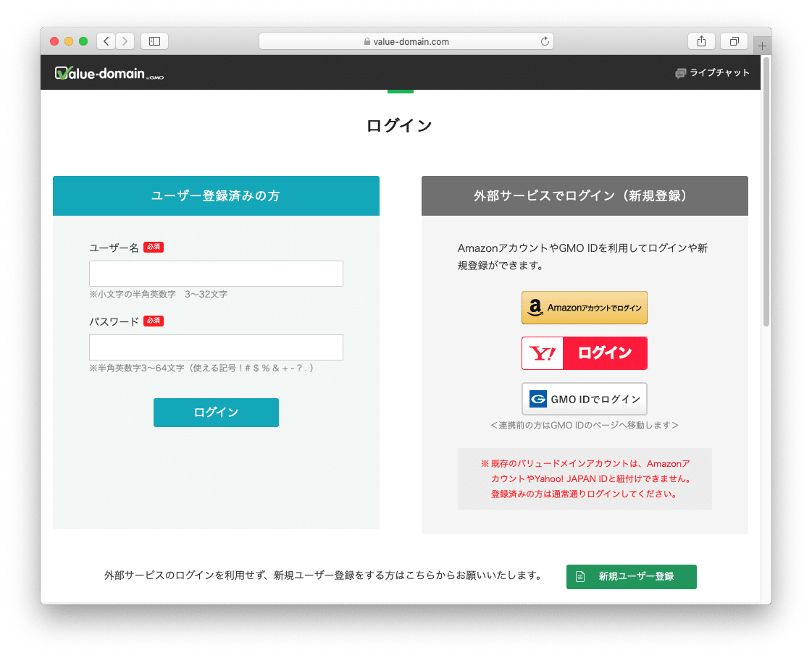Click the Y! icon on the Yahoo login button

coord(542,353)
